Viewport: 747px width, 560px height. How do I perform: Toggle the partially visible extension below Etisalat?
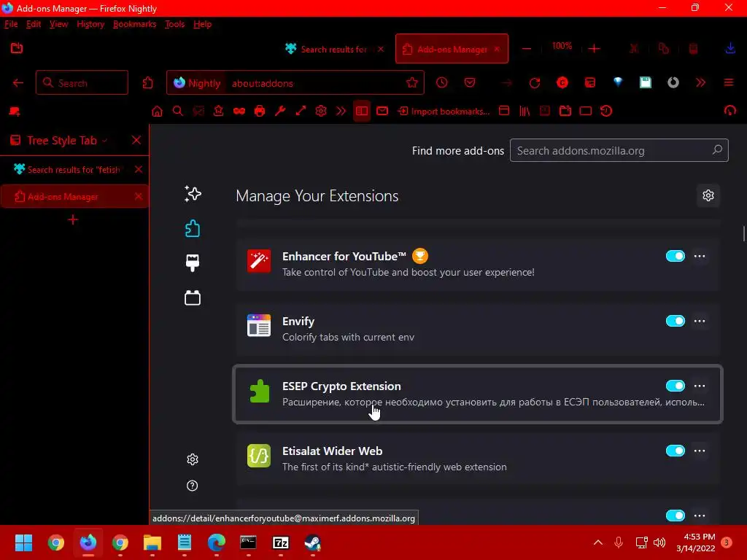pos(675,516)
